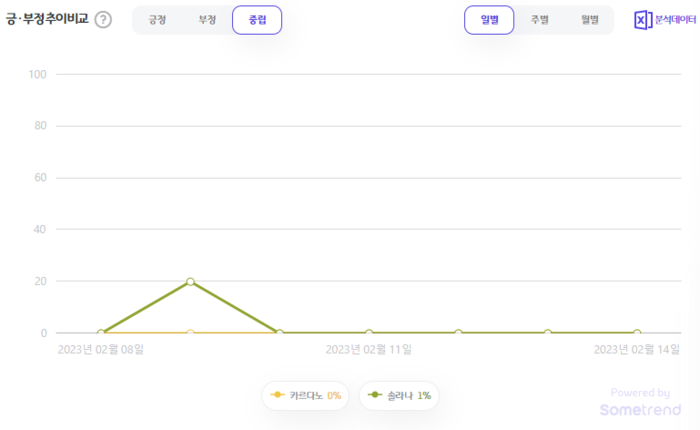Open the help question mark icon
This screenshot has width=700, height=430.
(x=103, y=20)
